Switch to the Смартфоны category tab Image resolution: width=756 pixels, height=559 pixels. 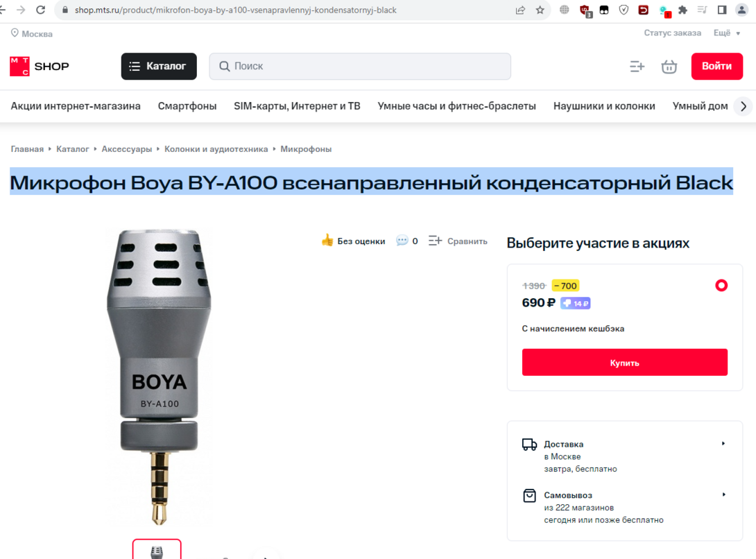pyautogui.click(x=187, y=105)
